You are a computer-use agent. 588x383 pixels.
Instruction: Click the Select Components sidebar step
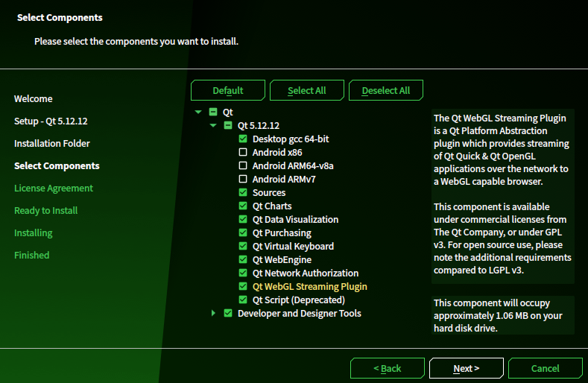[x=57, y=166]
